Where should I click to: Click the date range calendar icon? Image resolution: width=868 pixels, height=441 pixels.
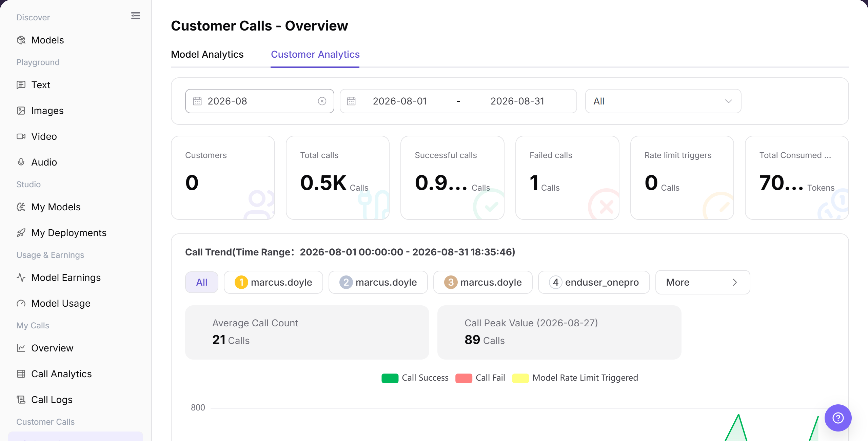pos(351,101)
